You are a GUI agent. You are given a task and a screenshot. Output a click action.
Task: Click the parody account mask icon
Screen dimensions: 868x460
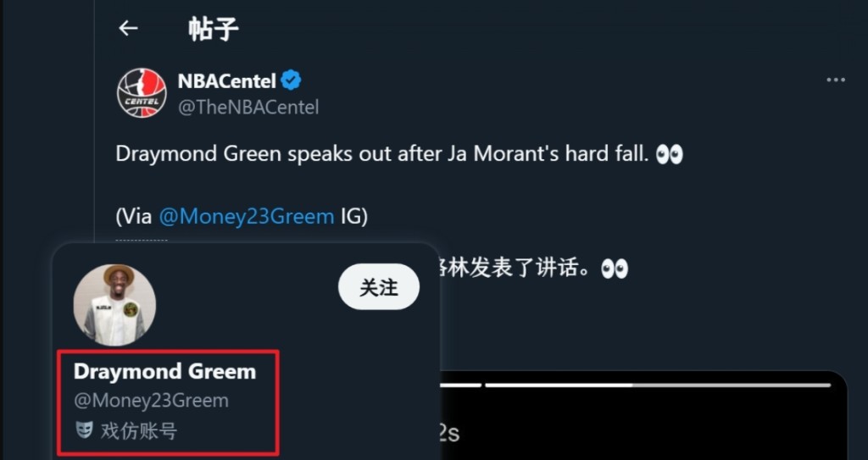pyautogui.click(x=84, y=430)
